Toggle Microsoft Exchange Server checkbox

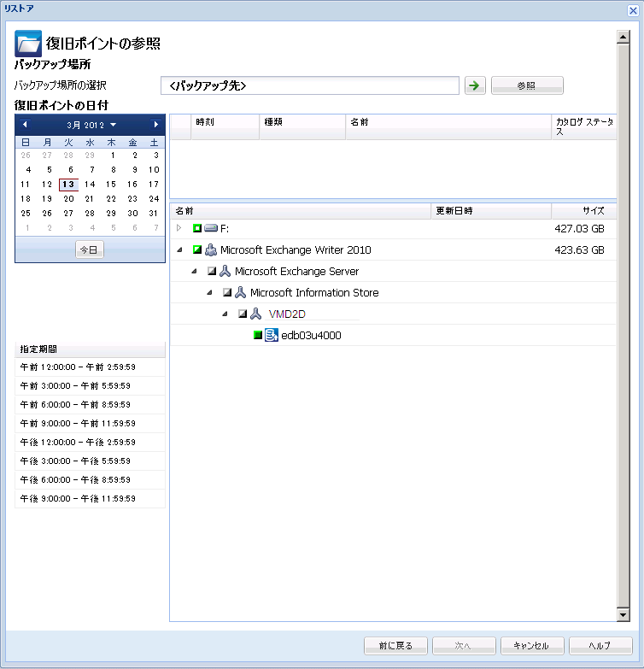coord(212,271)
